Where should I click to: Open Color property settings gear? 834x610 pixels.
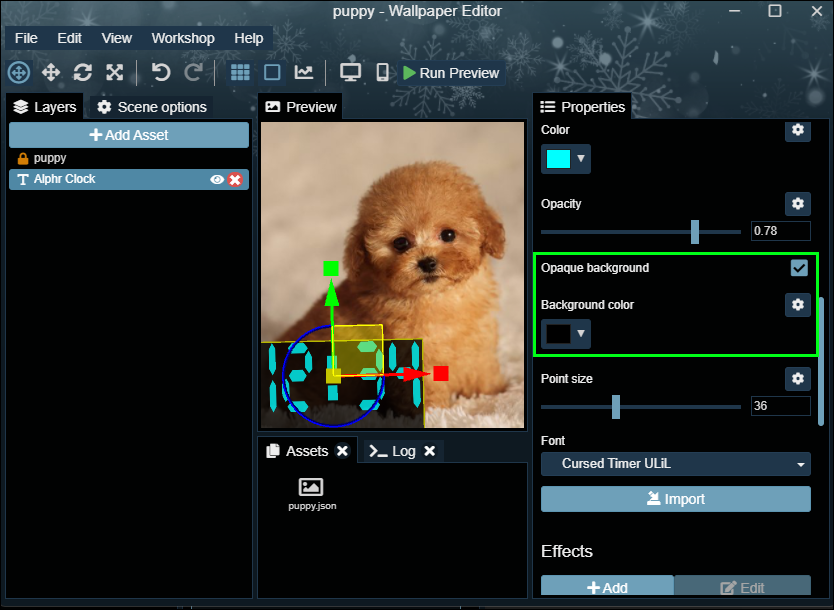(x=798, y=130)
